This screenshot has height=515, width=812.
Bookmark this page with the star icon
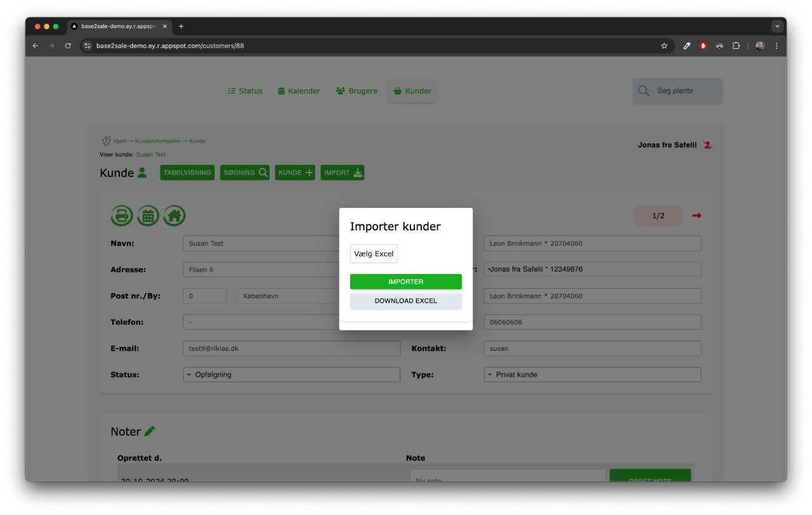[664, 46]
